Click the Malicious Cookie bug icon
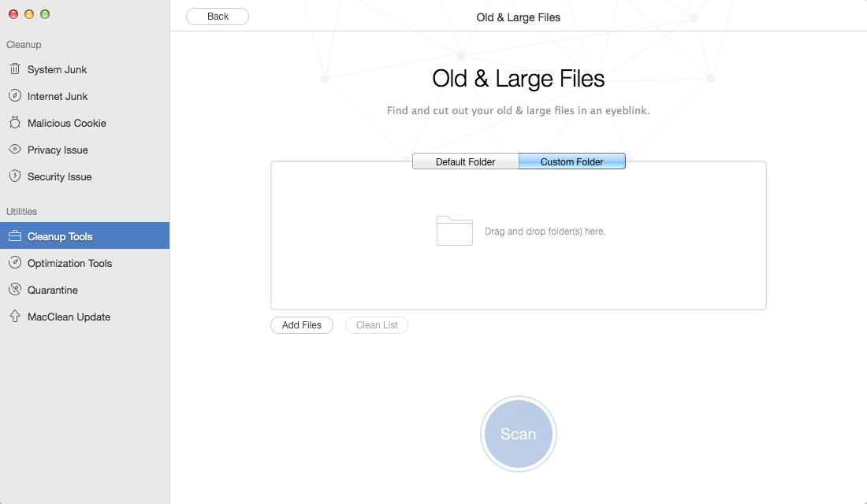Screen dimensions: 867x504 [15, 123]
